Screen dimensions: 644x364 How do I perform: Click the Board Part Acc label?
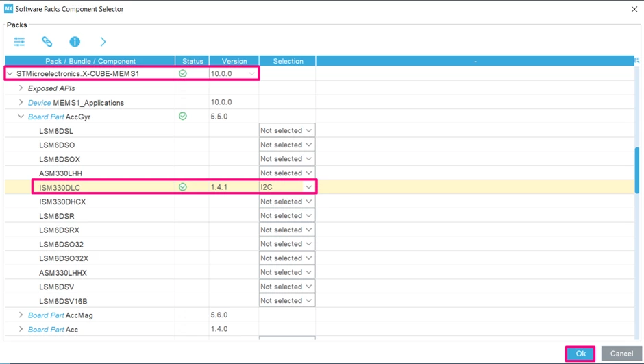(53, 330)
